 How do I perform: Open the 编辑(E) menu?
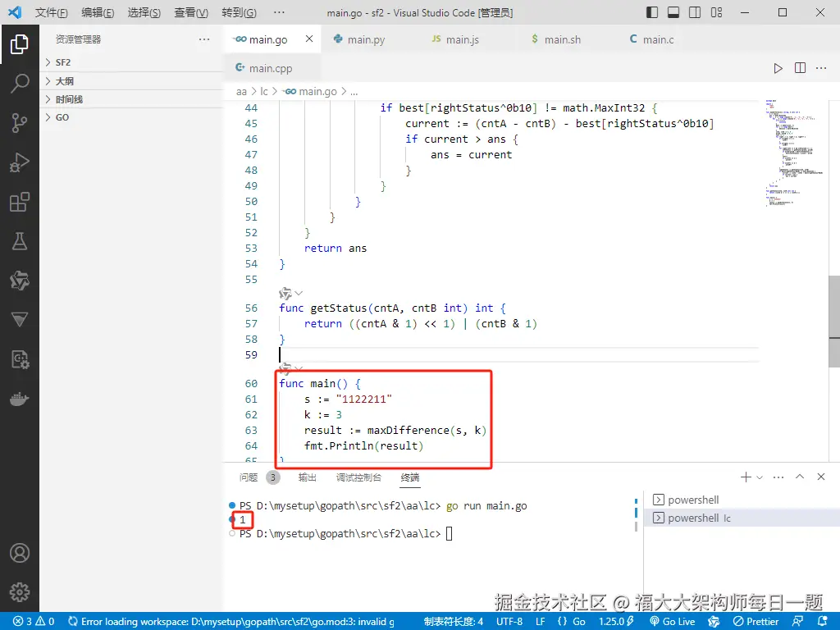tap(98, 12)
